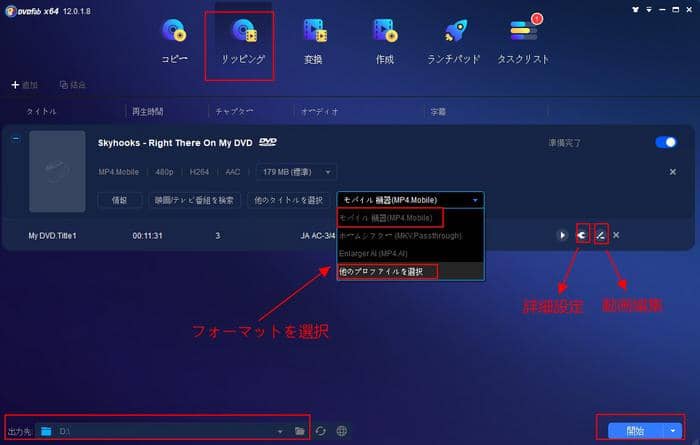
Task: Click the DVD cover thumbnail
Action: (57, 171)
